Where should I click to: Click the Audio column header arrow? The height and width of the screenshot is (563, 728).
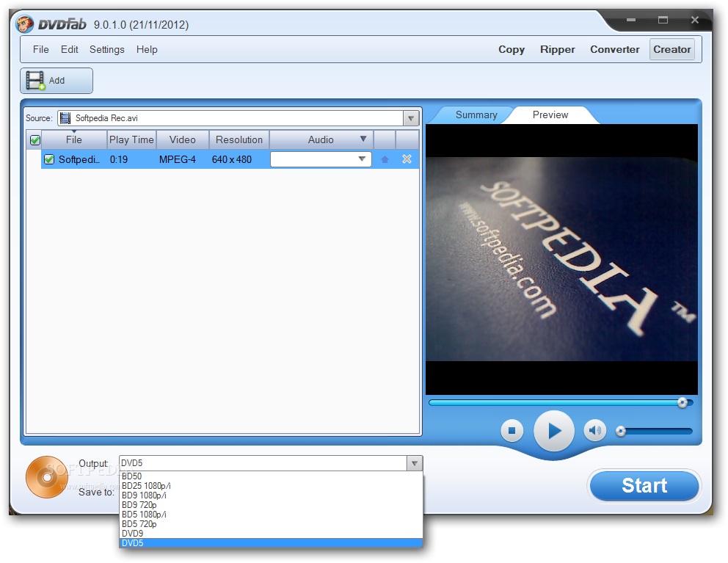coord(363,139)
